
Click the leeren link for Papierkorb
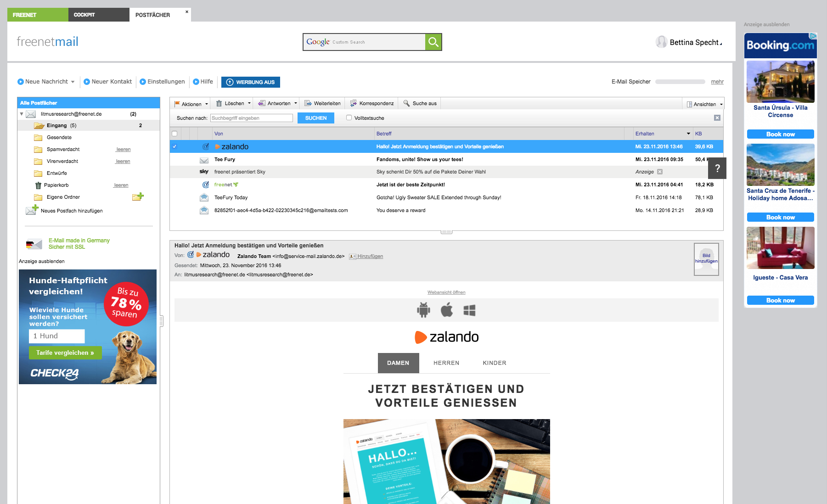[121, 185]
